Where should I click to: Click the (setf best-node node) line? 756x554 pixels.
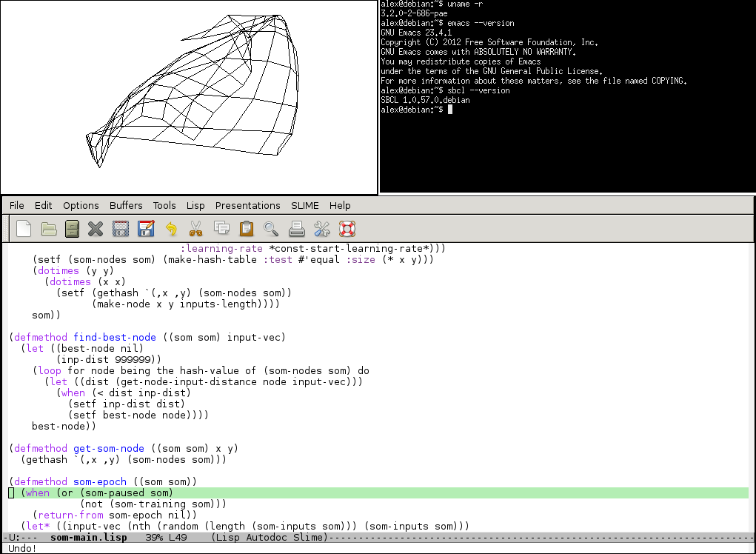pyautogui.click(x=138, y=415)
